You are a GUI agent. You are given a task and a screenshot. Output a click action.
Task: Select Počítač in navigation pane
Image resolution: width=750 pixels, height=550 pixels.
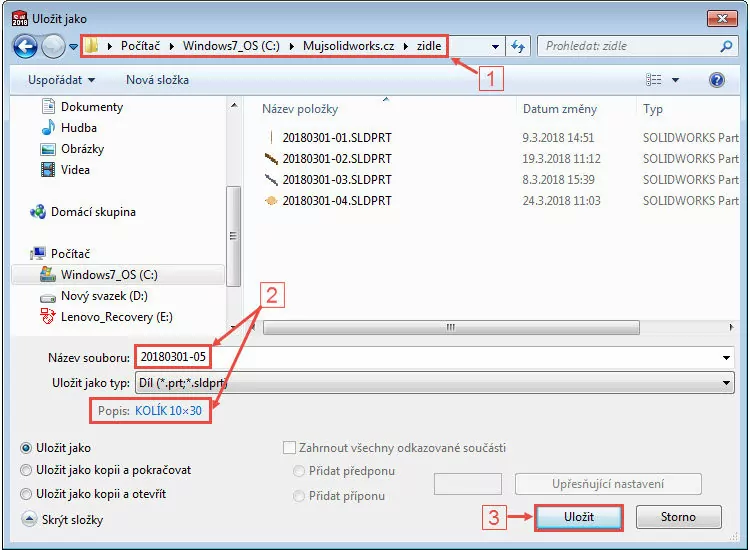tap(70, 253)
